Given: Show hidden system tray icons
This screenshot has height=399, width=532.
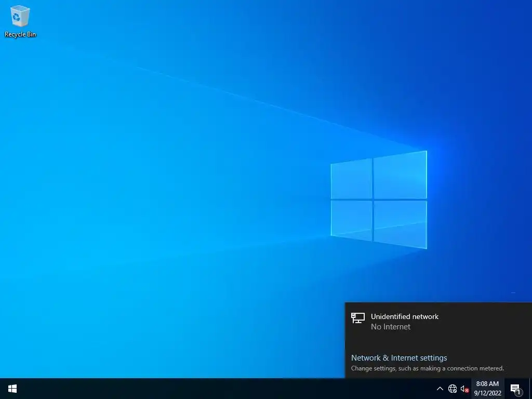Looking at the screenshot, I should tap(440, 389).
